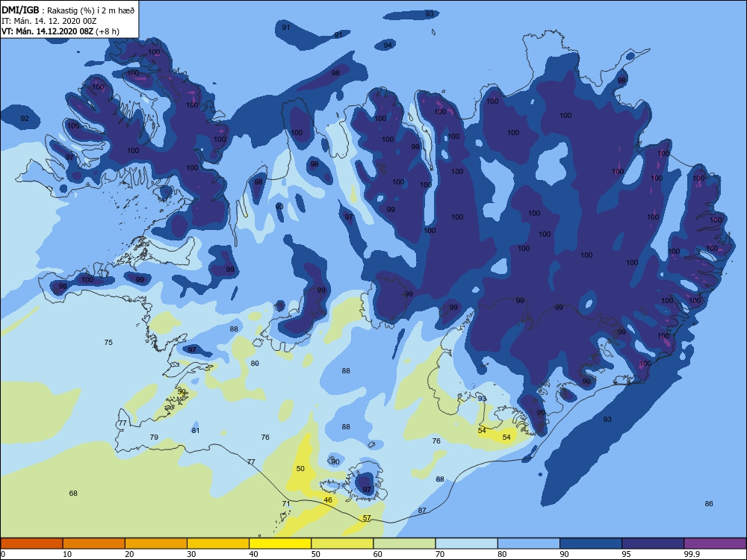This screenshot has height=560, width=747.
Task: Select the humidity value 87 on the south coast
Action: pos(422,511)
